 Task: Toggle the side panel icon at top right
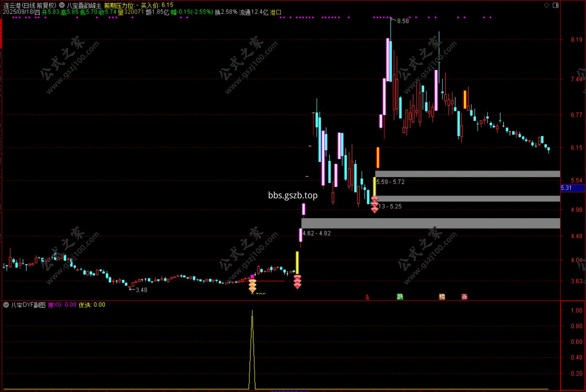click(x=555, y=5)
